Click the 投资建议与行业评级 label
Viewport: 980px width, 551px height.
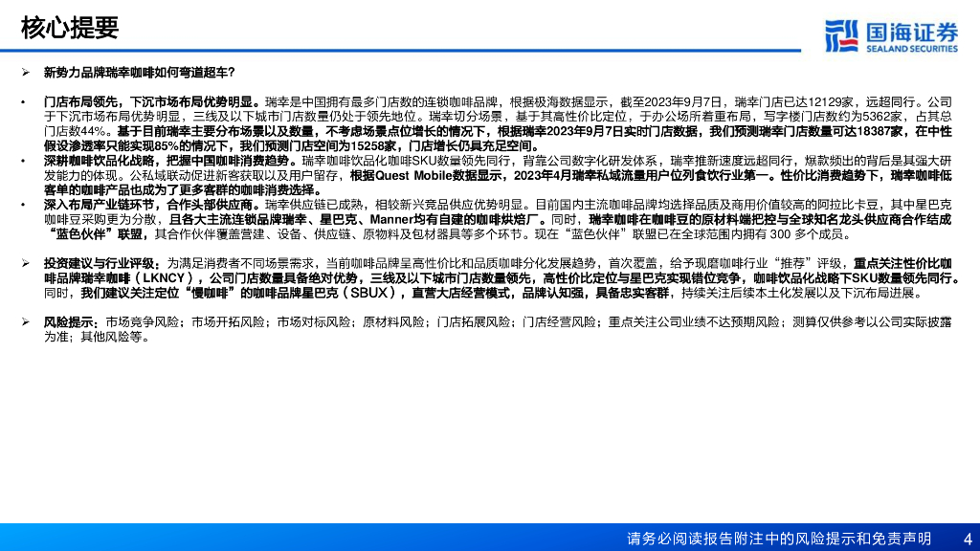click(101, 264)
